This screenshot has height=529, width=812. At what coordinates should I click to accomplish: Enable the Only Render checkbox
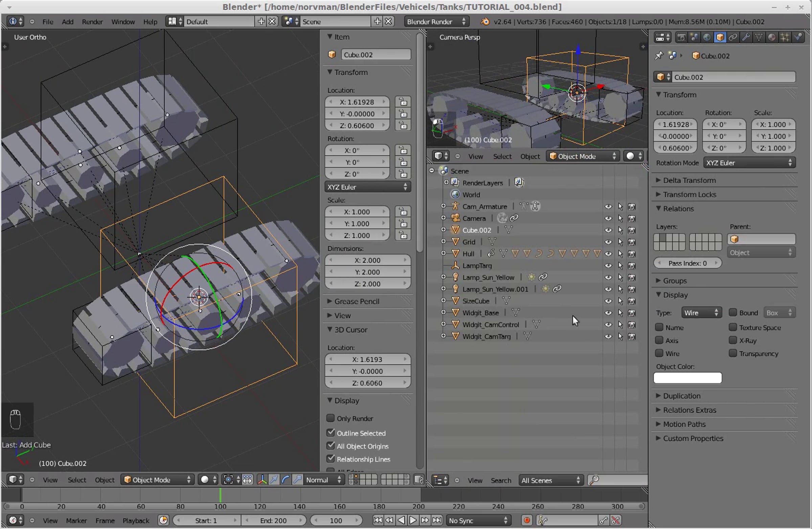click(x=330, y=418)
